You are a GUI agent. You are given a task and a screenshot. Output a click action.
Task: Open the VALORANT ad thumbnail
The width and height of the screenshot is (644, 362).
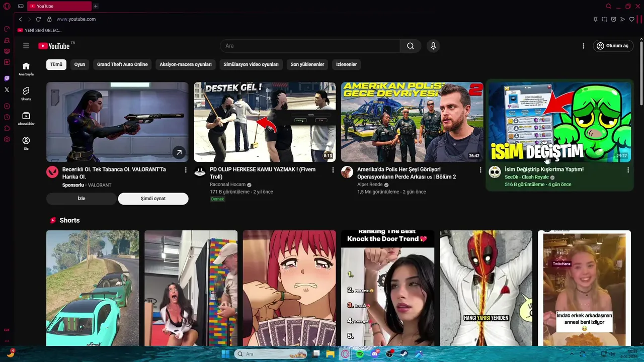coord(117,122)
